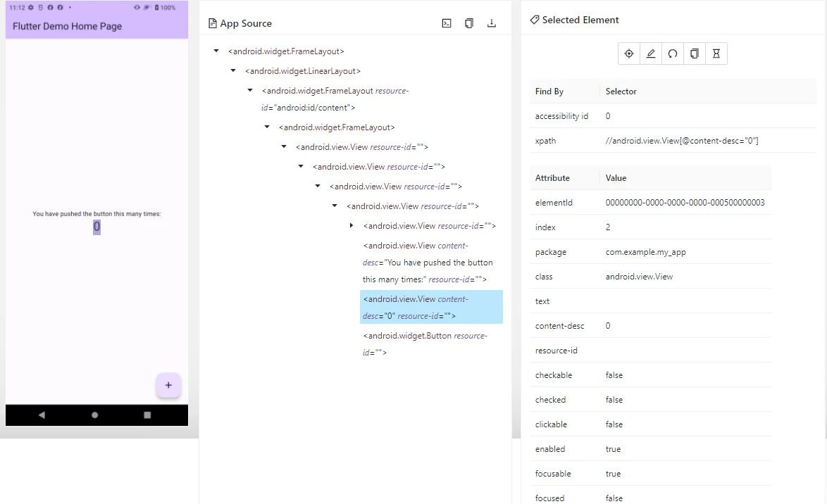Click the checkable row's false value

[x=614, y=375]
